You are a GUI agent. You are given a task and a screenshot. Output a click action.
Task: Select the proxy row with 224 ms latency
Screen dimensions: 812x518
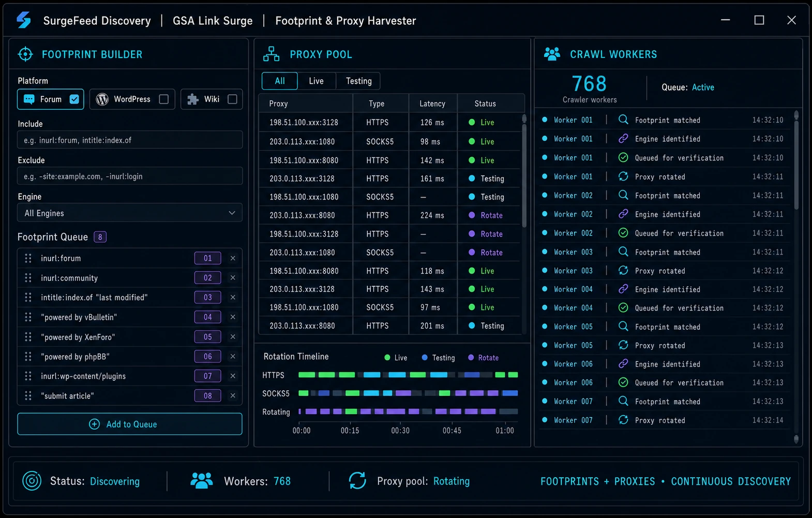(x=389, y=215)
